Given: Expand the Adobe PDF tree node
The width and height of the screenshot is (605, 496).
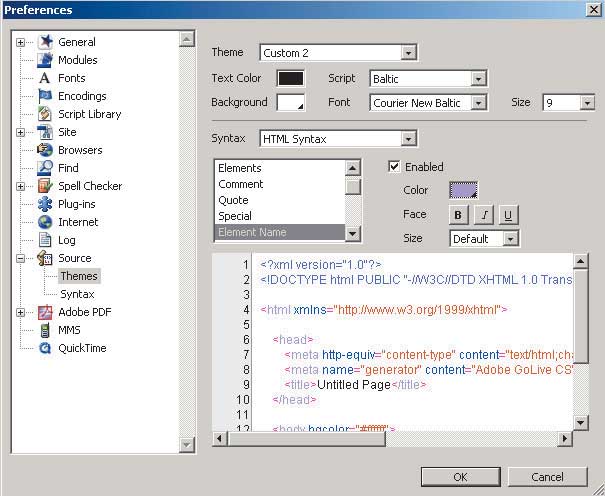Looking at the screenshot, I should pyautogui.click(x=20, y=312).
